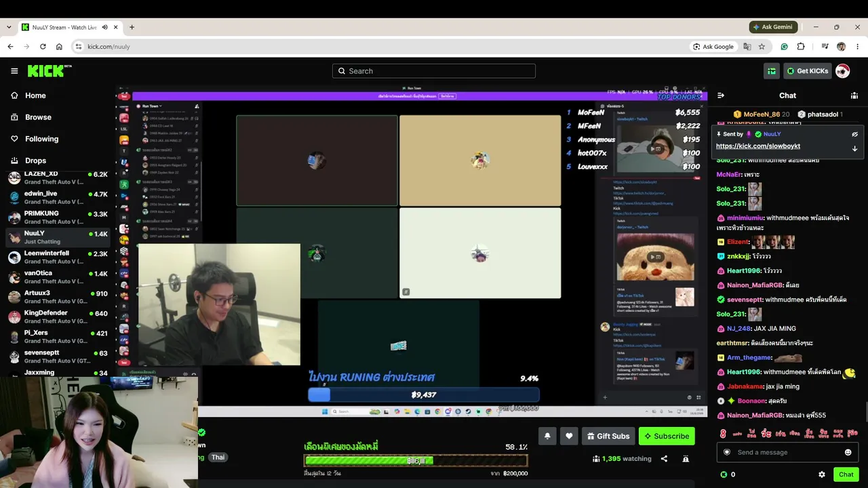868x488 pixels.
Task: Click username Heart1996 in chat saying โว้ววว
Action: [x=744, y=271]
